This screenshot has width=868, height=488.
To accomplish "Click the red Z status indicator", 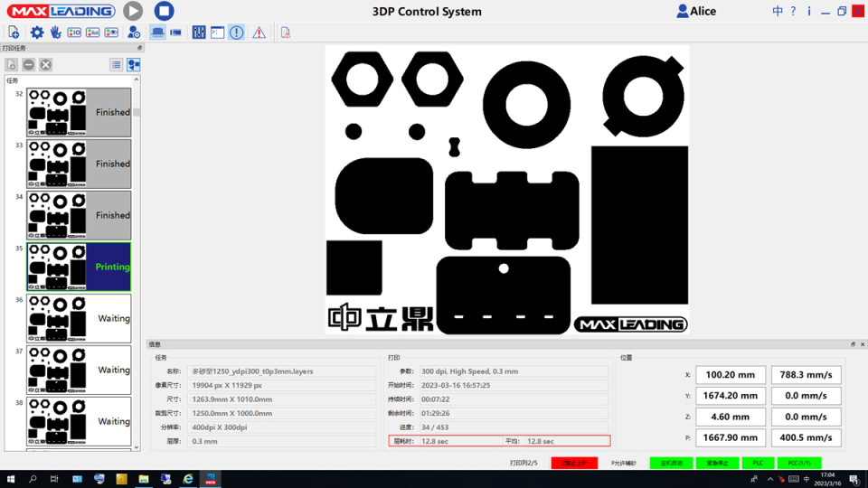I will 574,463.
